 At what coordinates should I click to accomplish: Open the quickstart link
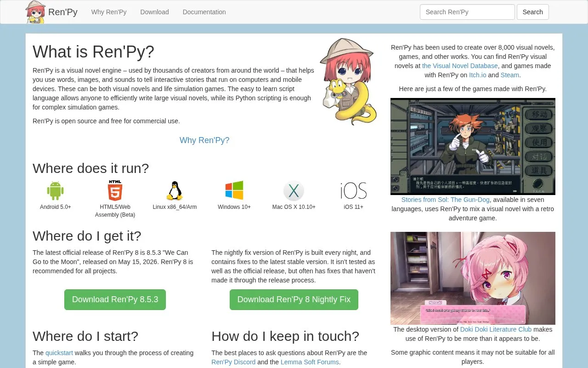[x=59, y=353]
